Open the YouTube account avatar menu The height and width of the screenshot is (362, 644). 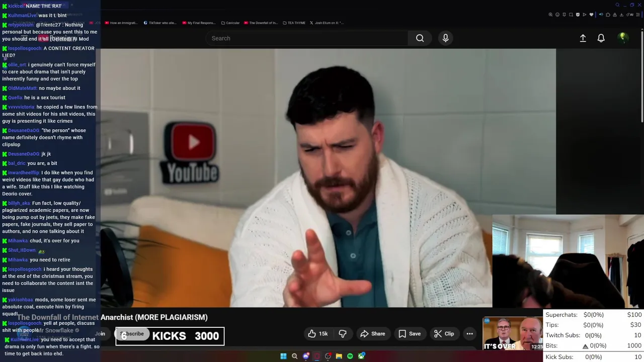pyautogui.click(x=622, y=38)
